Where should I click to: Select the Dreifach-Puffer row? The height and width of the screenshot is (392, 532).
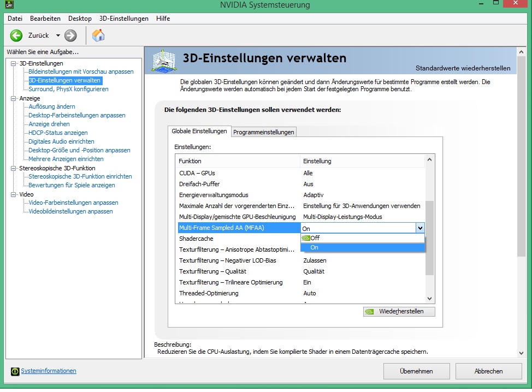point(302,184)
